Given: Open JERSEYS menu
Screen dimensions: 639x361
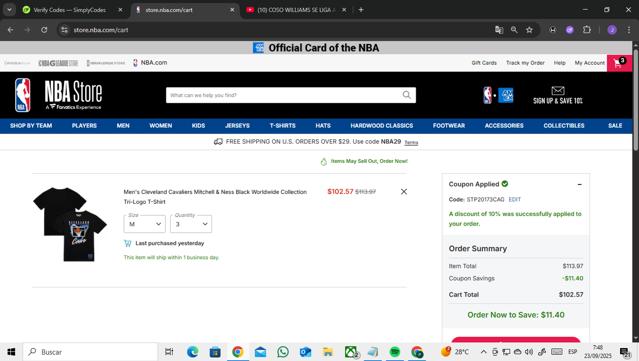Looking at the screenshot, I should point(238,125).
